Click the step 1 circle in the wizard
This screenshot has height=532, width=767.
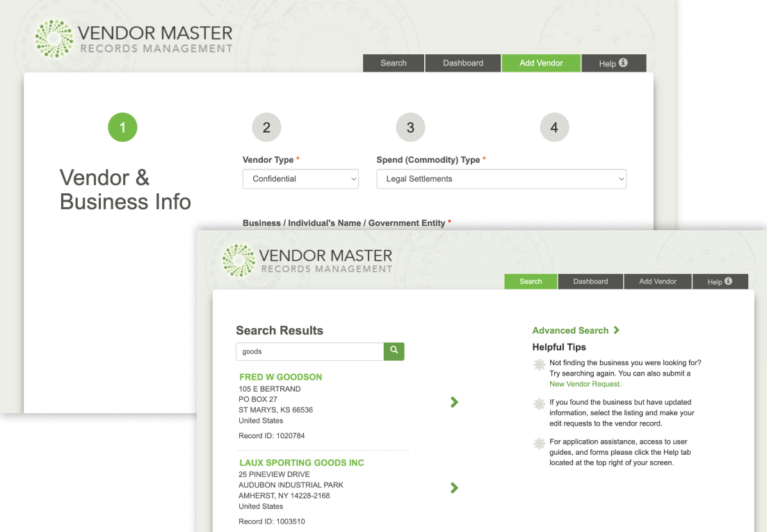tap(122, 127)
